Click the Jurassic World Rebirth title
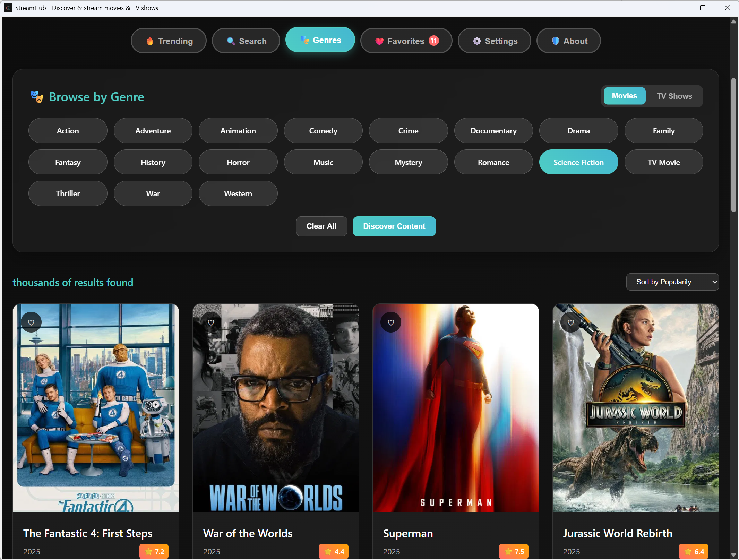 [x=618, y=533]
